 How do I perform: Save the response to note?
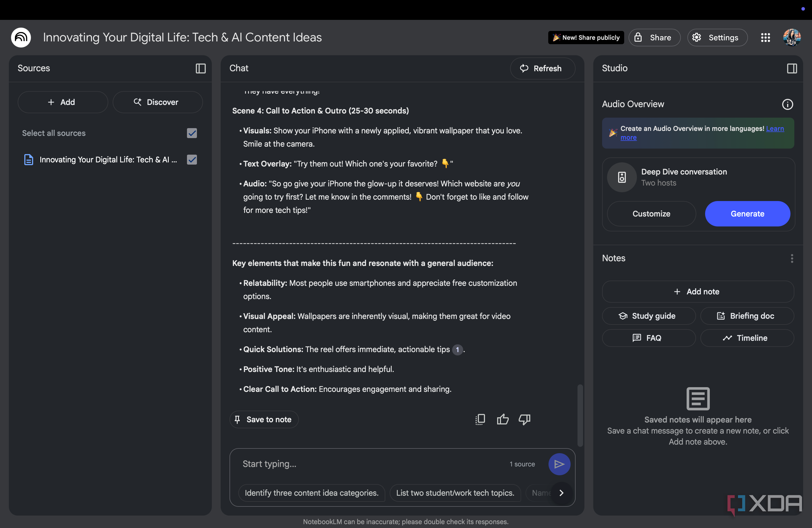pyautogui.click(x=264, y=419)
